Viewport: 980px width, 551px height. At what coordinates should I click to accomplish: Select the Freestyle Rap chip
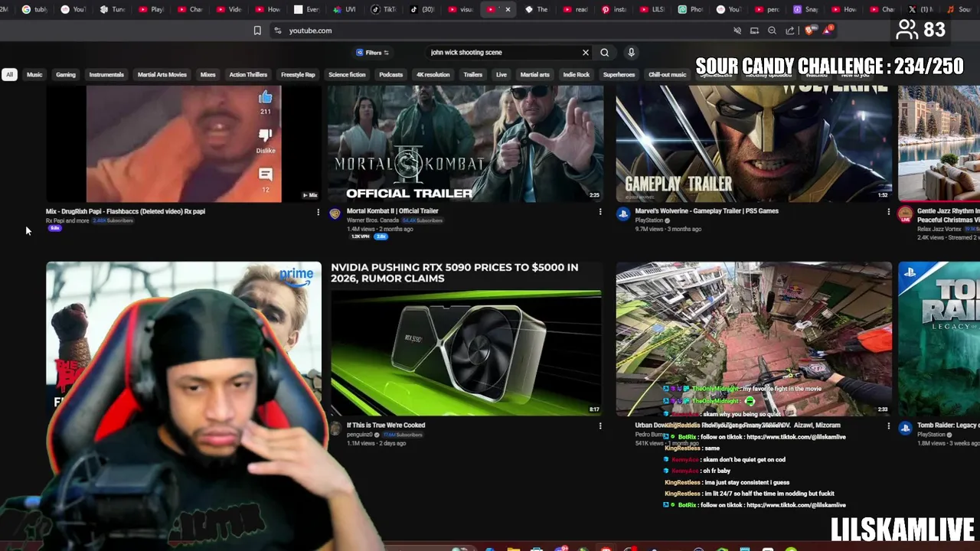298,74
